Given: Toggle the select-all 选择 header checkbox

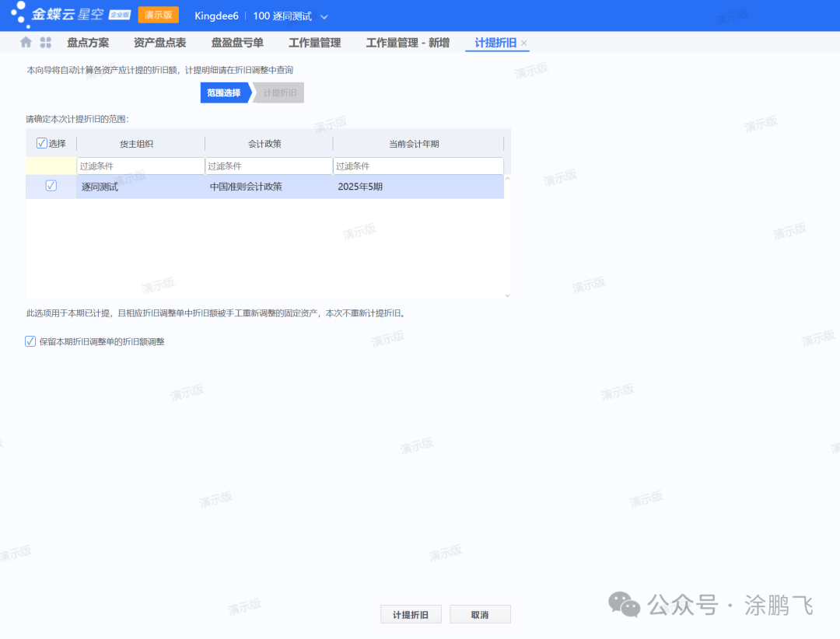Looking at the screenshot, I should (x=42, y=143).
